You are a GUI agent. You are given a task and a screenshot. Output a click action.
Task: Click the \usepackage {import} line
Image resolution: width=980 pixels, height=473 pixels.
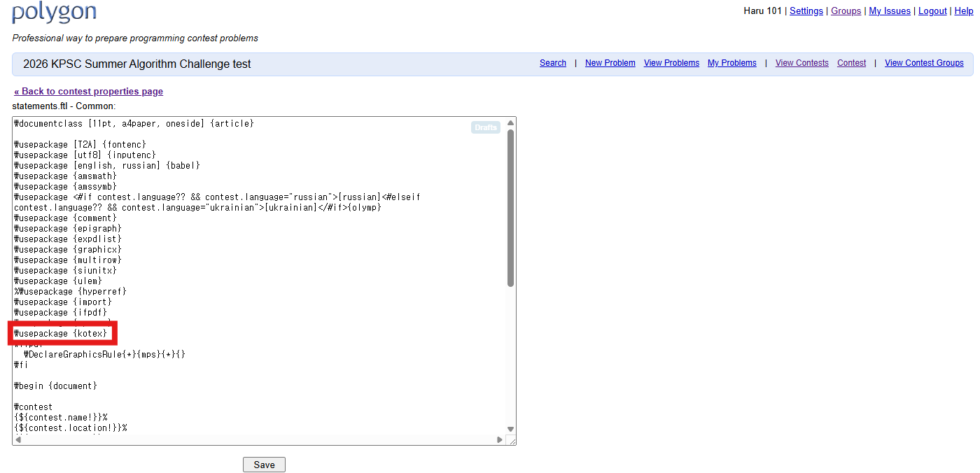pos(63,302)
